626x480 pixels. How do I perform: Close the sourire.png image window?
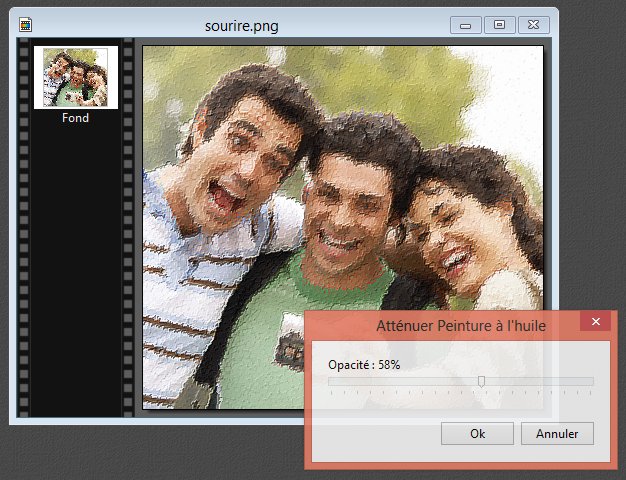pos(534,24)
